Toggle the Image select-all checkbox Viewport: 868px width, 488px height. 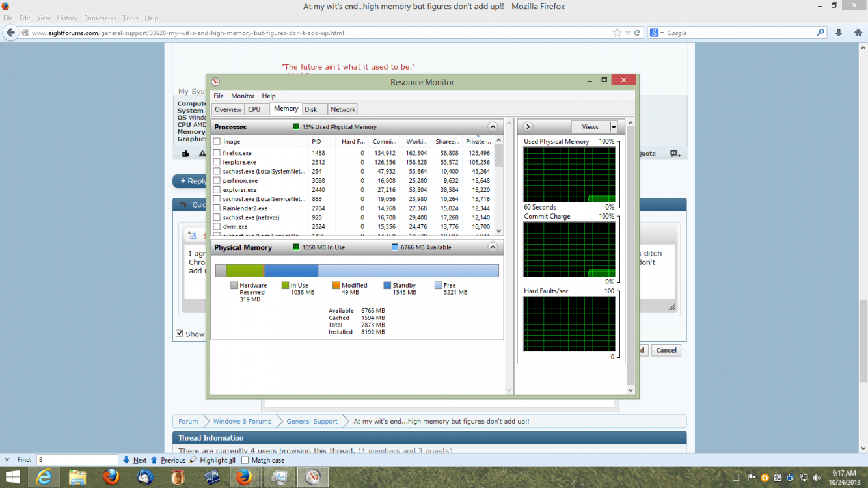[217, 141]
